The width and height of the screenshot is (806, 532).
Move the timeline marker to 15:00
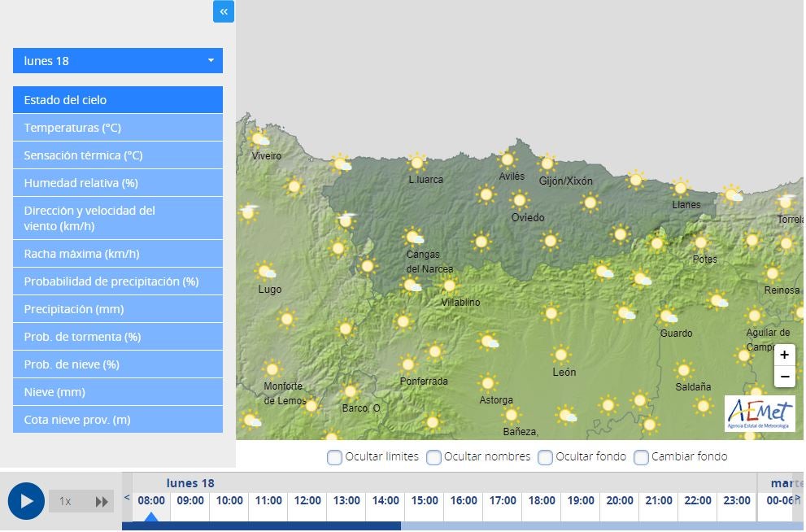click(424, 501)
